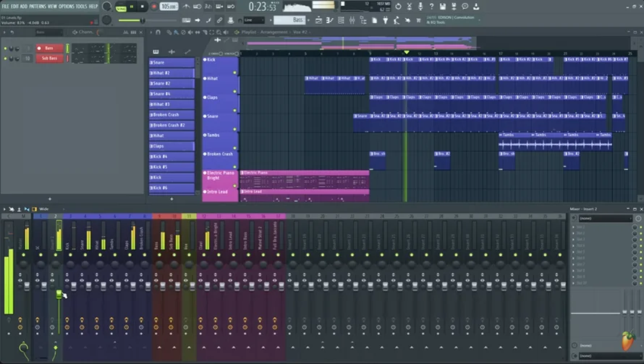Open the Bass pattern selector dropdown
The height and width of the screenshot is (364, 644).
pyautogui.click(x=290, y=20)
